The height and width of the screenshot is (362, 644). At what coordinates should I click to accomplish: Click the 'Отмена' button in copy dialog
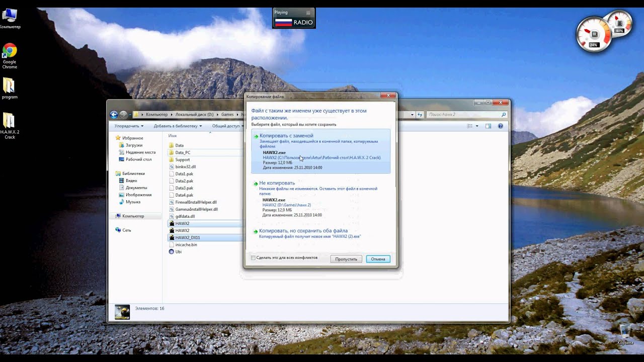(378, 259)
